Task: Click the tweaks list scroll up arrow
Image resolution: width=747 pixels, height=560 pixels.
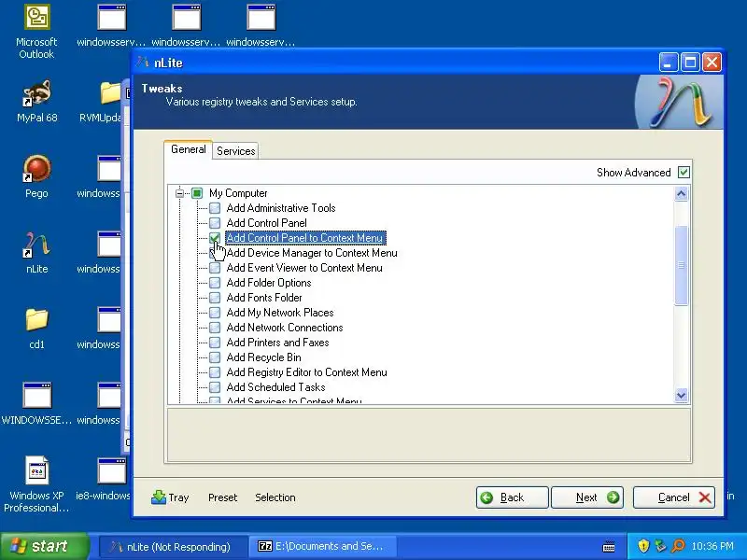Action: (682, 194)
